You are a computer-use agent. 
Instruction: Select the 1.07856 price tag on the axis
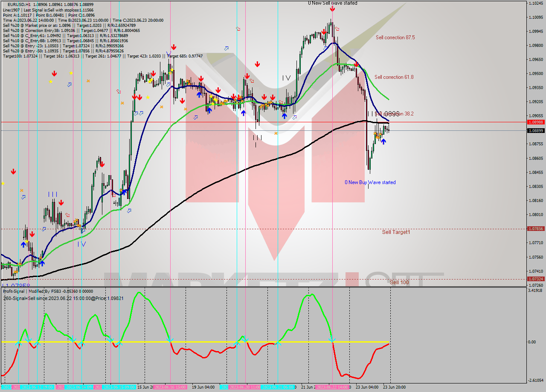(535, 228)
